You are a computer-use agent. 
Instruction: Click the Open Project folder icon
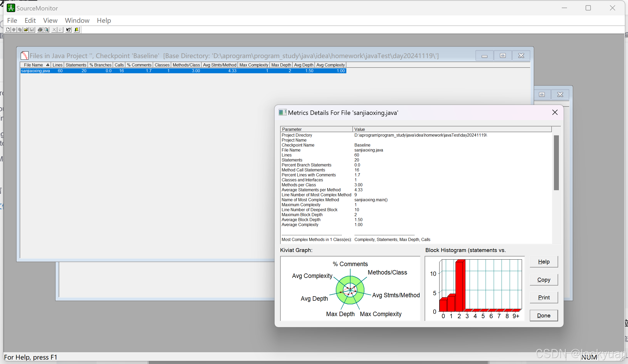coord(26,30)
